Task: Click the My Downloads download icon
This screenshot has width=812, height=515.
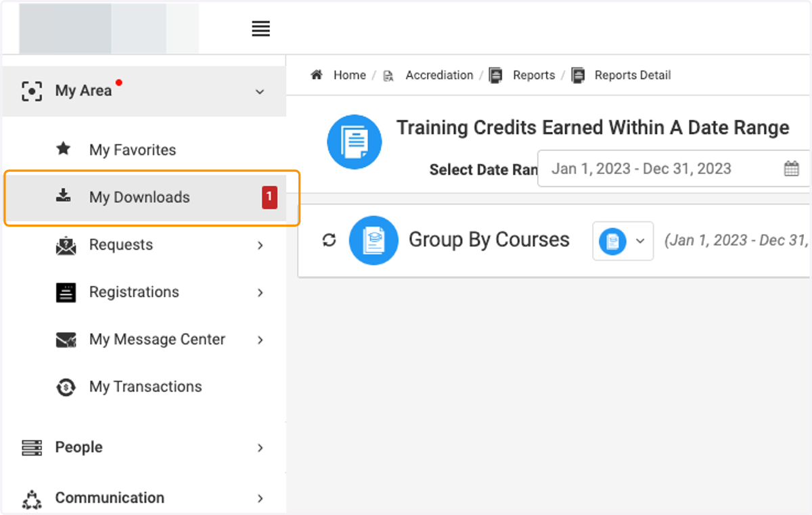Action: [x=64, y=196]
